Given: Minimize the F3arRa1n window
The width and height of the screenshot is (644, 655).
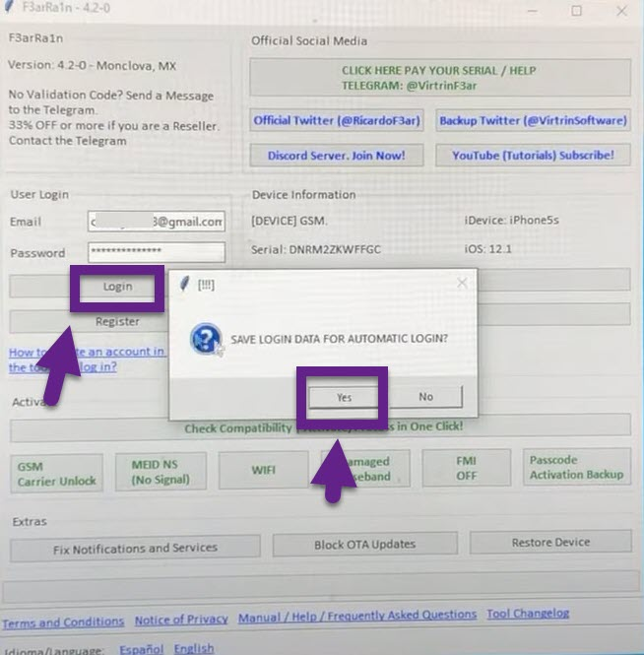Looking at the screenshot, I should pyautogui.click(x=532, y=11).
